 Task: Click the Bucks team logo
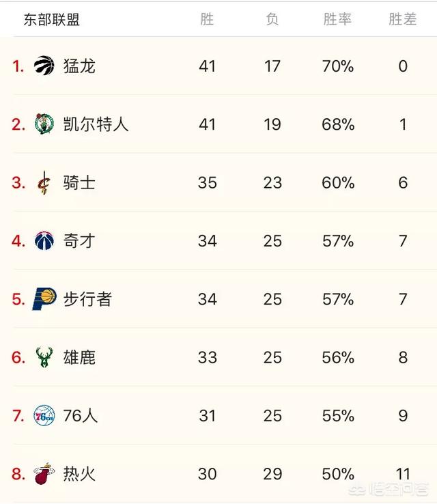[44, 357]
